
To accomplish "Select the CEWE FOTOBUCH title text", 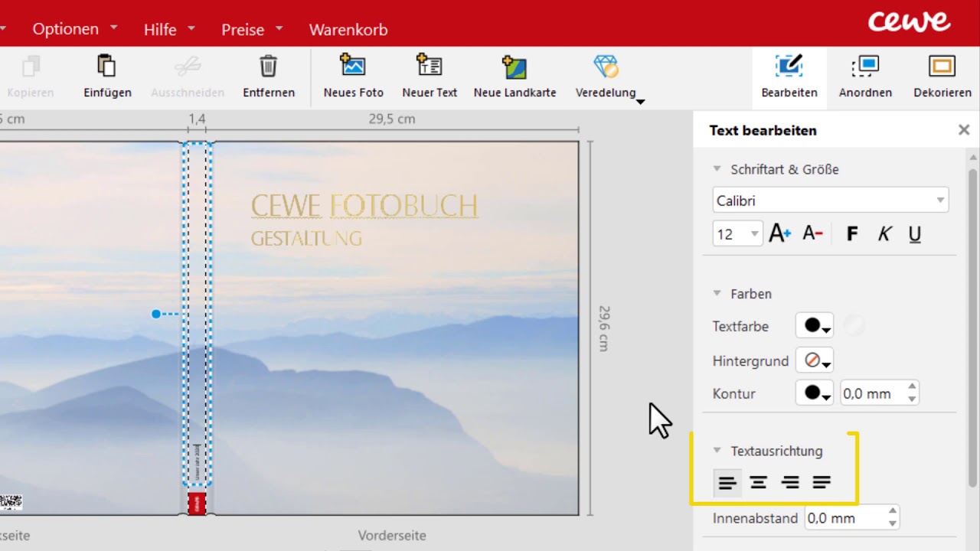I will pos(364,206).
